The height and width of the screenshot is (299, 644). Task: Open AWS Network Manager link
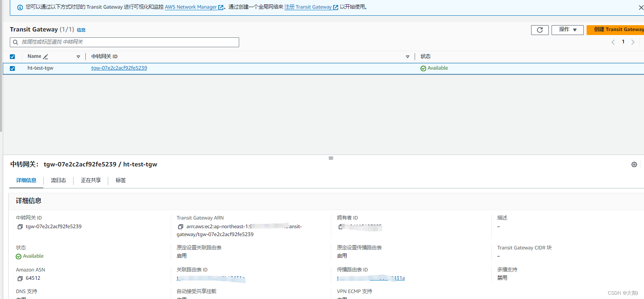pyautogui.click(x=194, y=7)
